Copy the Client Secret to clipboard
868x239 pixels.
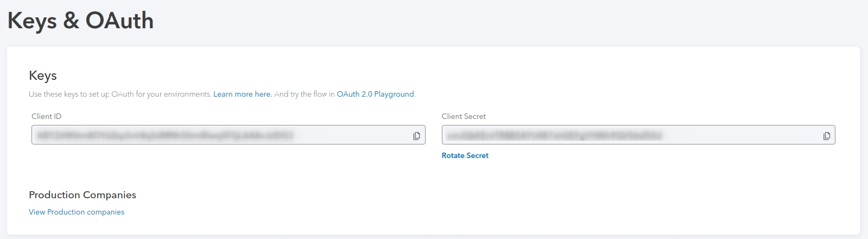[826, 136]
